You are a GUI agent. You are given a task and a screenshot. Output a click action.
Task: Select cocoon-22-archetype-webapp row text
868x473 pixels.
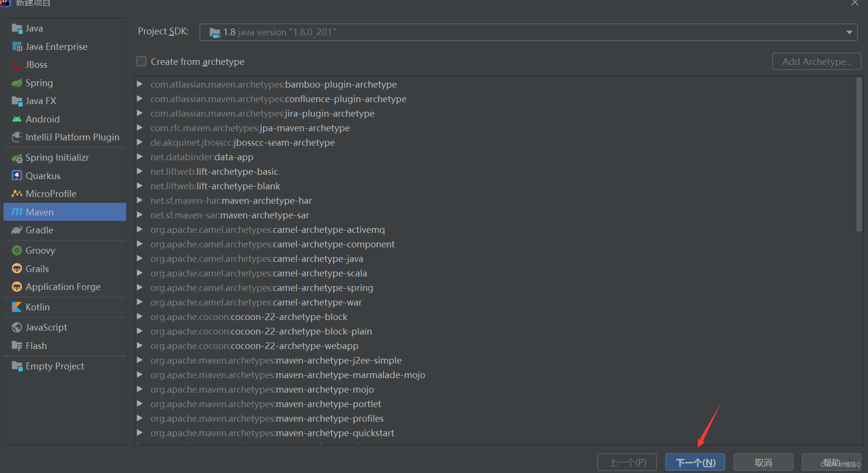tap(254, 346)
